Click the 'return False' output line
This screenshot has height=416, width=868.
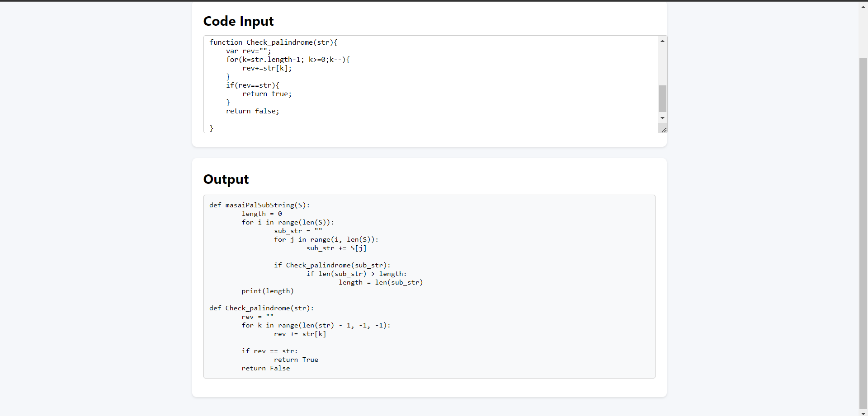tap(266, 368)
